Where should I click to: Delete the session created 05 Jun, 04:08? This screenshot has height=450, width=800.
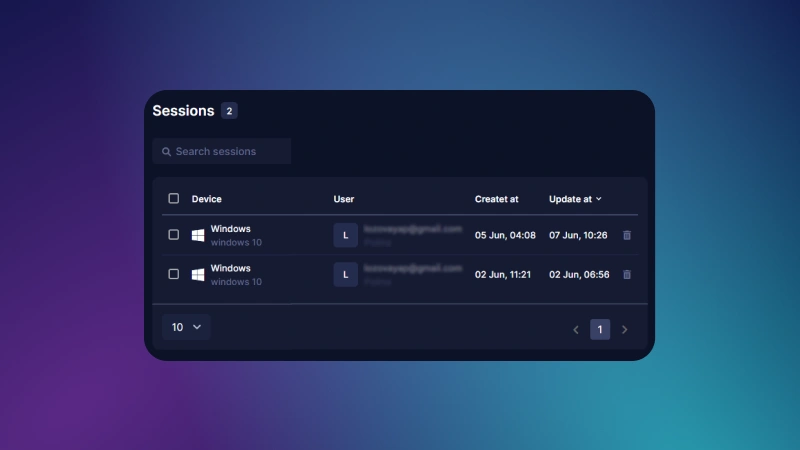627,235
